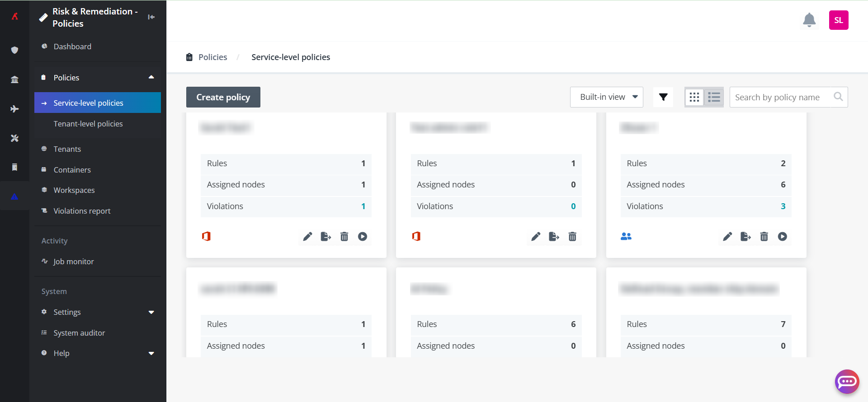Export the third policy card
Screen dimensions: 868x402
(746, 237)
